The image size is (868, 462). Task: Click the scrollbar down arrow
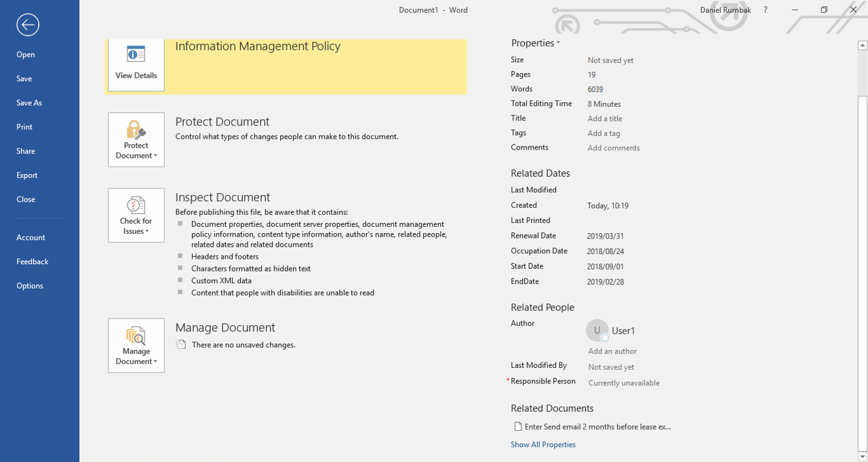click(x=863, y=457)
